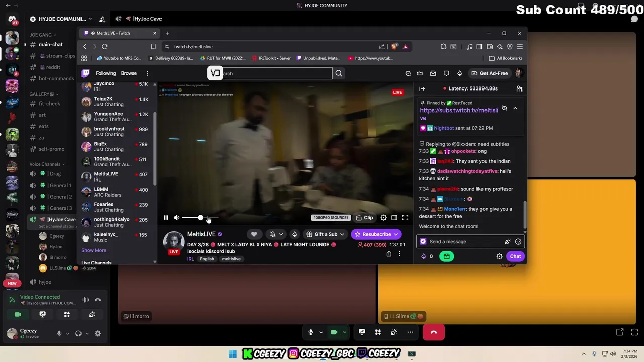Open Twitch whispers speech bubble icon
Screen dimensions: 644x362
tap(446, 73)
